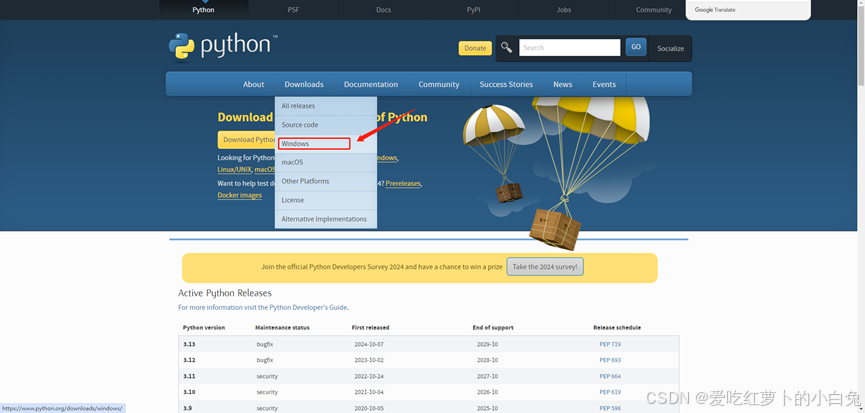Select All releases in Downloads dropdown
865x413 pixels.
pos(325,106)
